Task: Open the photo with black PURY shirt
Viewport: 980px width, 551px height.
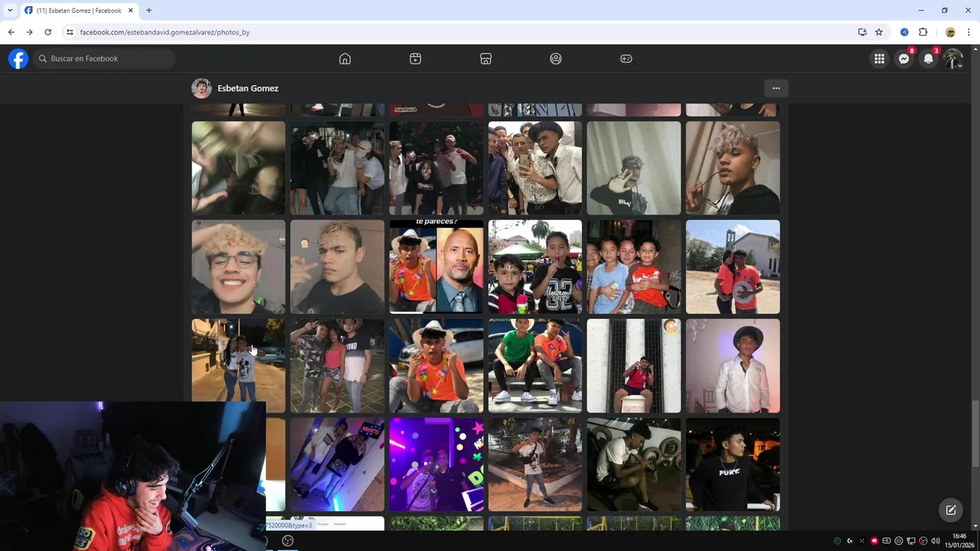Action: click(x=733, y=465)
